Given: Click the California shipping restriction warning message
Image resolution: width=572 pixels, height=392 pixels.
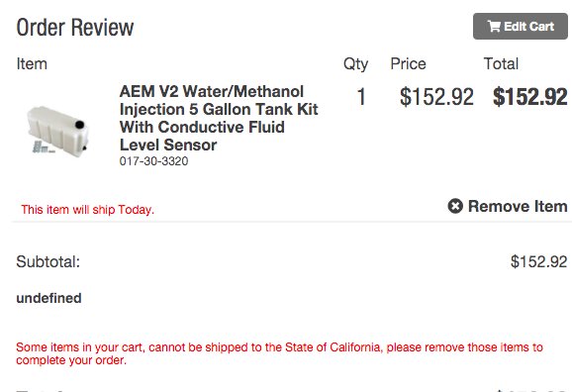Looking at the screenshot, I should (x=279, y=353).
